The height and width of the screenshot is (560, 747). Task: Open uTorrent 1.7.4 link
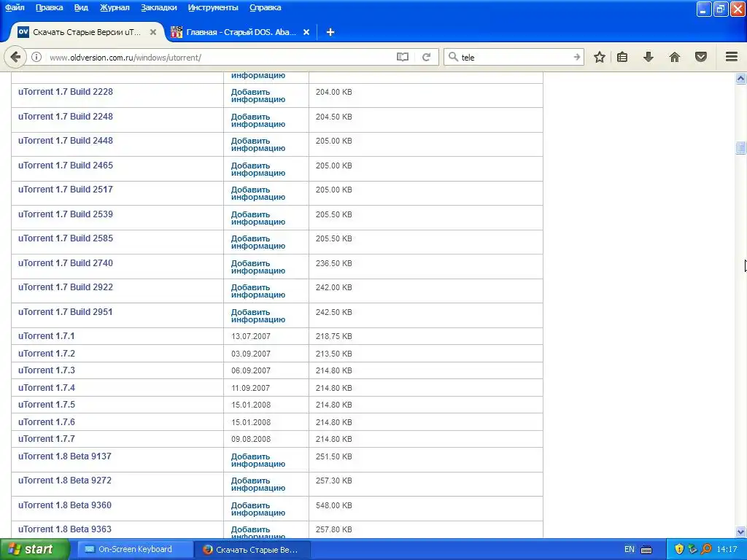point(46,388)
